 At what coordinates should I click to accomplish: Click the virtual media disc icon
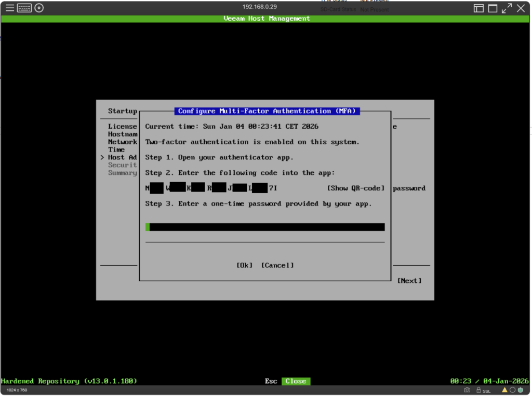click(x=39, y=8)
